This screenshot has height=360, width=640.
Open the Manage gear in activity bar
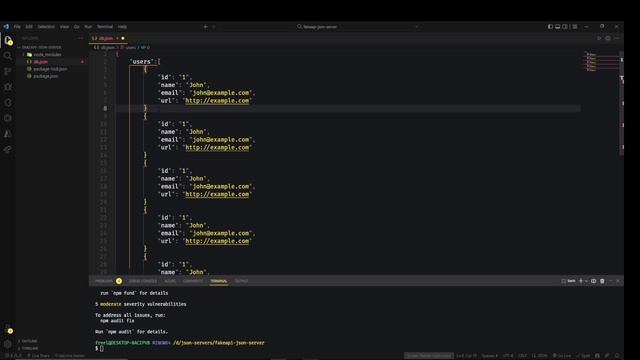click(8, 344)
